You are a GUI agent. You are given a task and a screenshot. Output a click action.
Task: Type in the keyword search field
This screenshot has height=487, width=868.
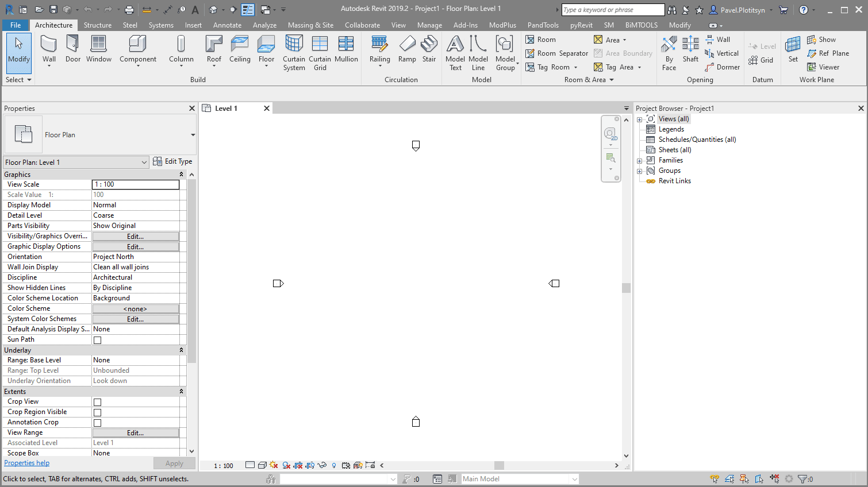click(611, 10)
